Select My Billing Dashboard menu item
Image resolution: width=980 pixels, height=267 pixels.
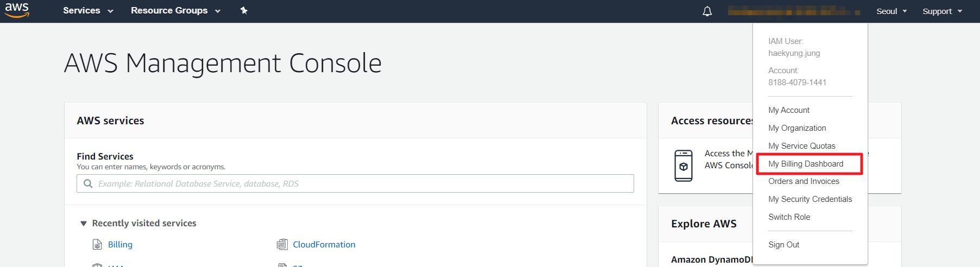point(806,164)
